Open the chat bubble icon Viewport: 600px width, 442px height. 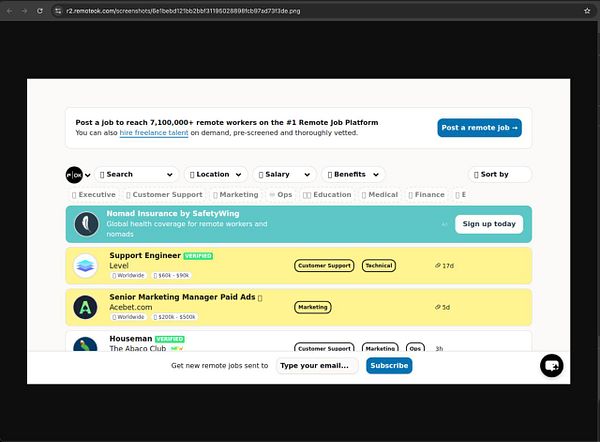[x=551, y=366]
